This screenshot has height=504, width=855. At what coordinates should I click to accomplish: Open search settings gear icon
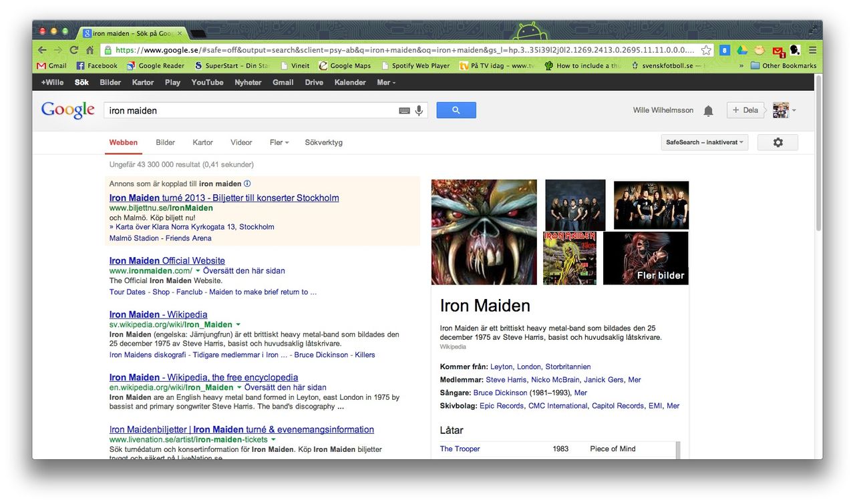[778, 142]
